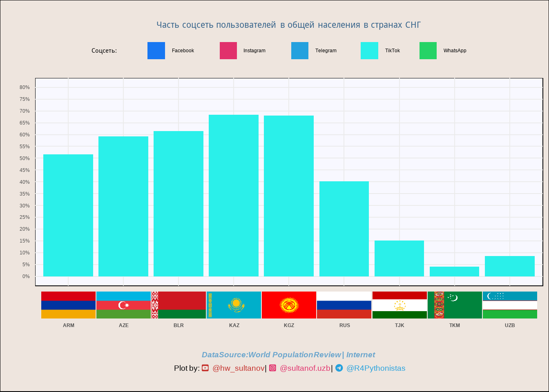Click the Telegram paper-plane icon in footer
549x392 pixels.
(339, 368)
